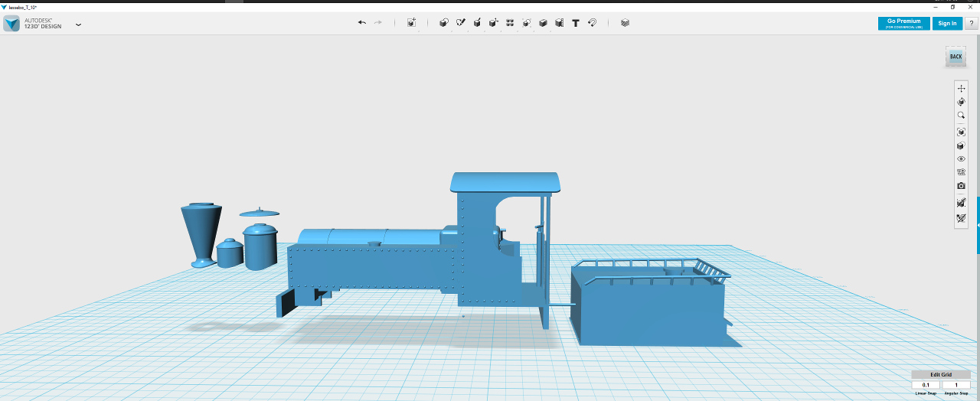Click the Sign In button
Screen dimensions: 980x401
click(x=947, y=23)
